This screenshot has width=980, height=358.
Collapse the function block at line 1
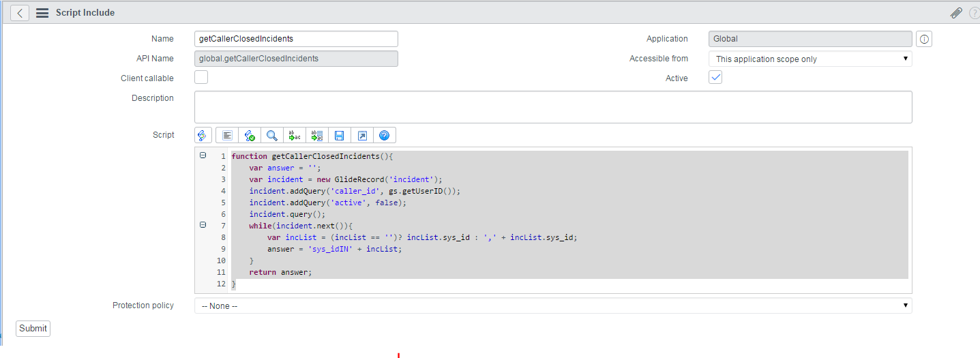203,155
